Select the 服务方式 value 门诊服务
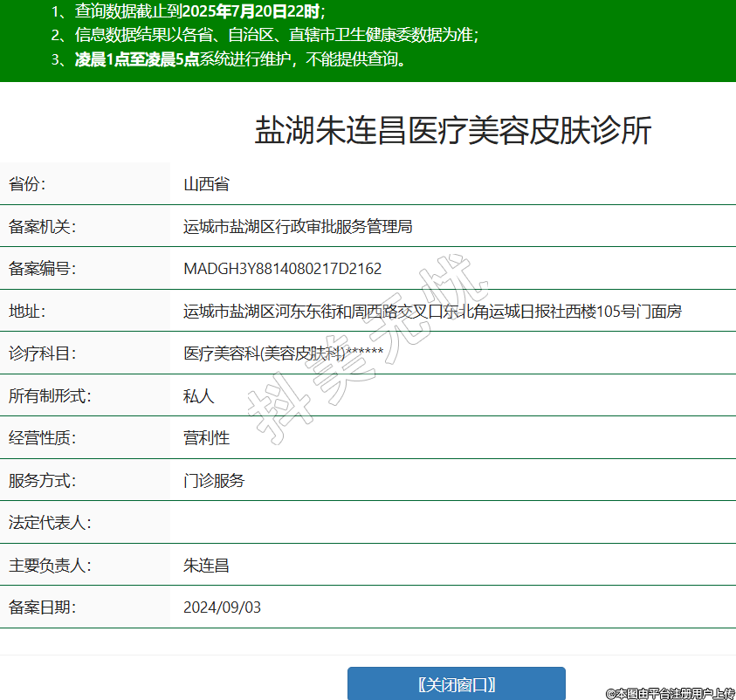The height and width of the screenshot is (700, 736). click(214, 481)
